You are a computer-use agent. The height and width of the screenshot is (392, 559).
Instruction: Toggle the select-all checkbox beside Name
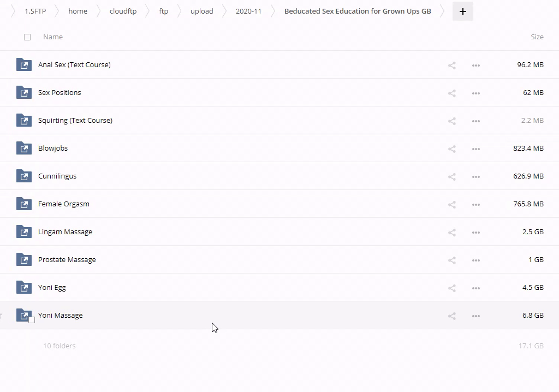pos(27,37)
